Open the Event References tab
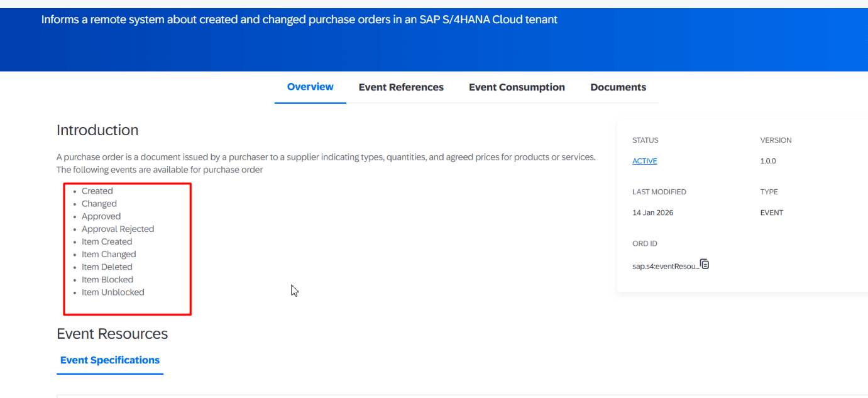Image resolution: width=868 pixels, height=398 pixels. (401, 87)
